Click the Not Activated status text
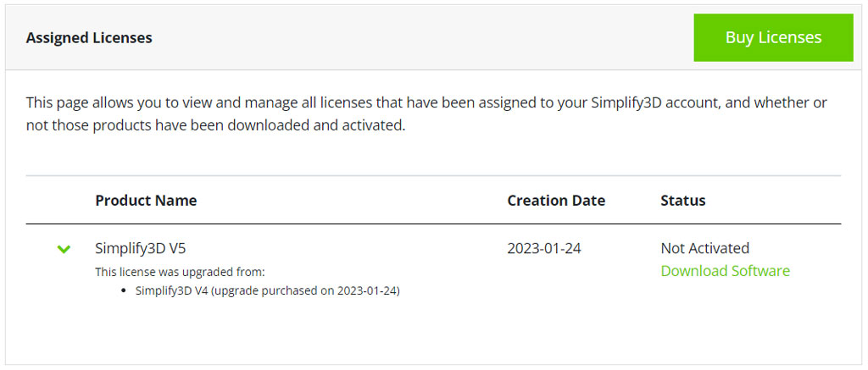The width and height of the screenshot is (868, 370). tap(704, 248)
